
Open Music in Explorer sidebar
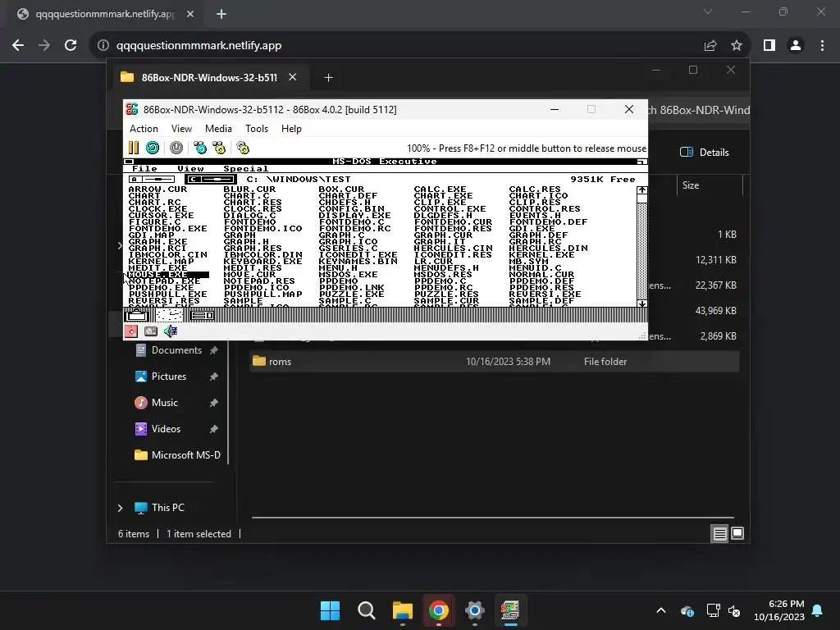[164, 403]
